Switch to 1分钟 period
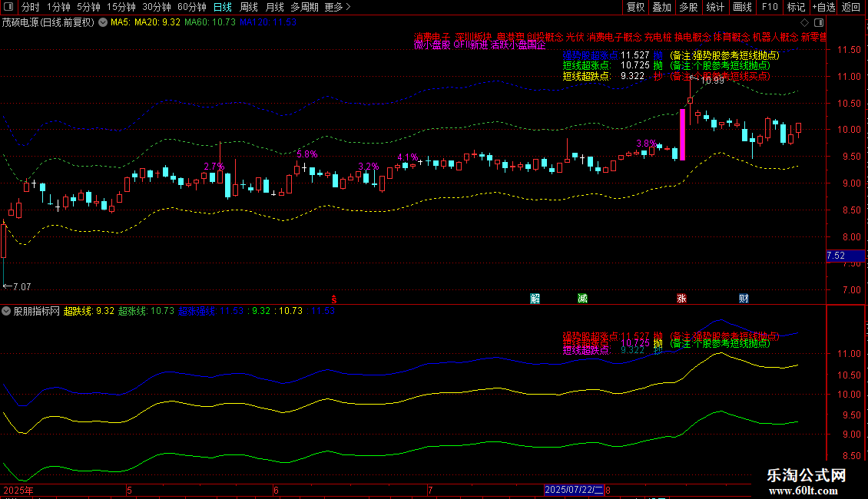Image resolution: width=868 pixels, height=499 pixels. click(x=58, y=7)
